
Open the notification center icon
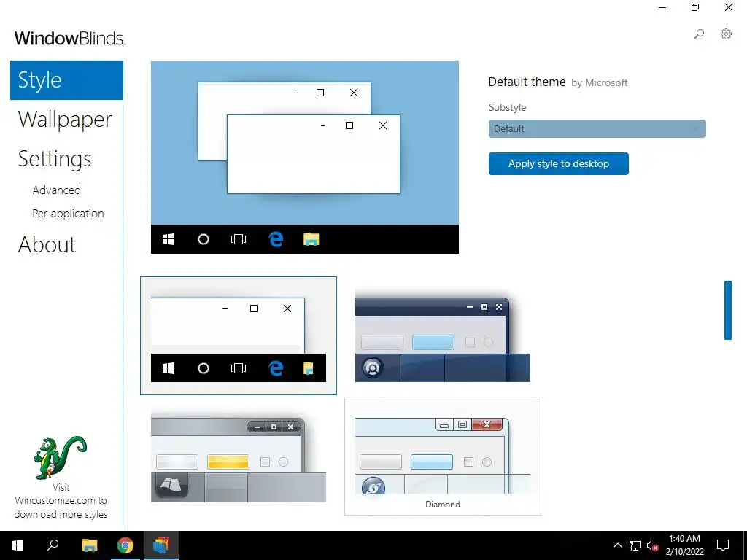pos(723,545)
